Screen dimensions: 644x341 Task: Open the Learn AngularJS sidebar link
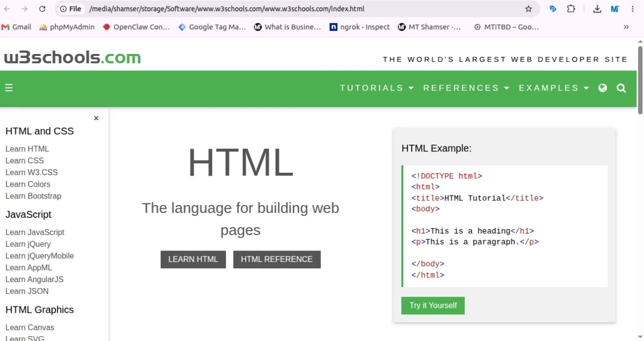35,280
